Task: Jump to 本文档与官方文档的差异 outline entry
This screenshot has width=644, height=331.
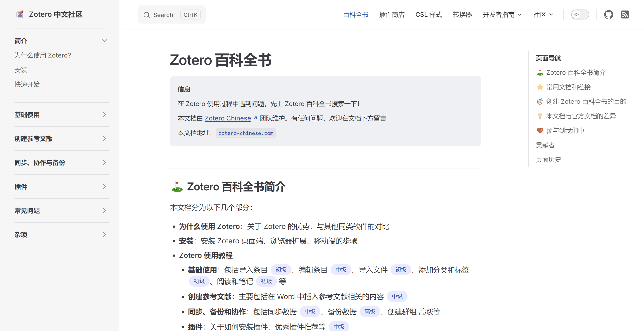Action: pos(576,116)
